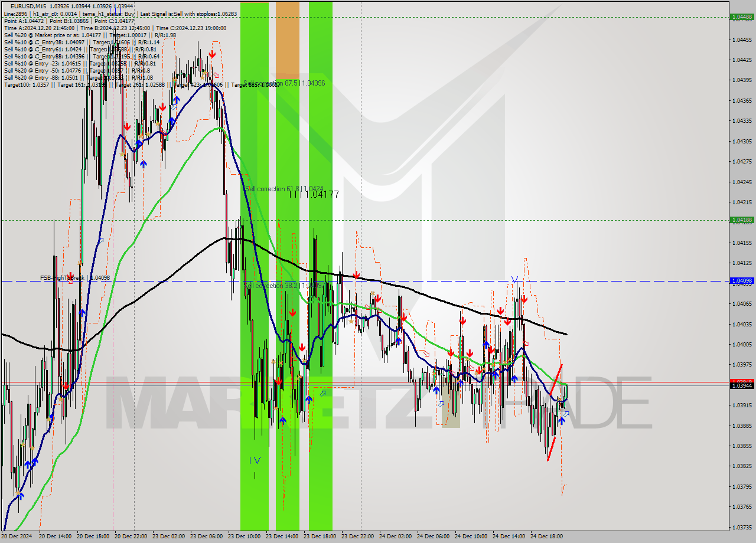Viewport: 756px width, 543px height.
Task: Click the '| | | 1.04177' chart label
Action: click(314, 194)
